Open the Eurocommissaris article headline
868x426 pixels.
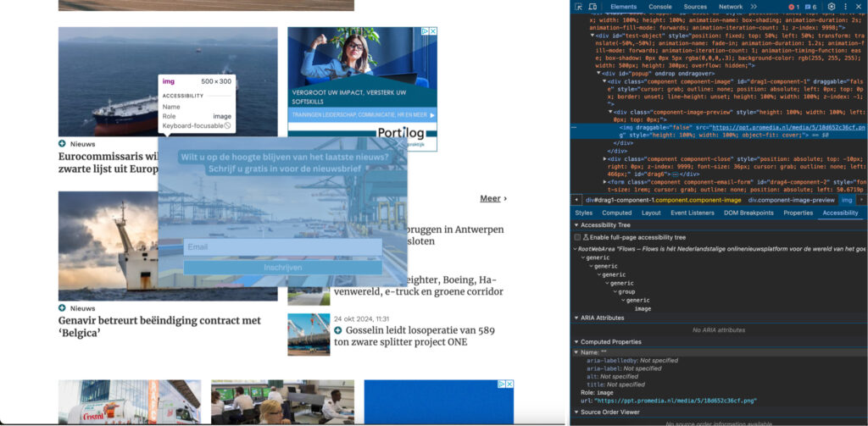pos(109,163)
